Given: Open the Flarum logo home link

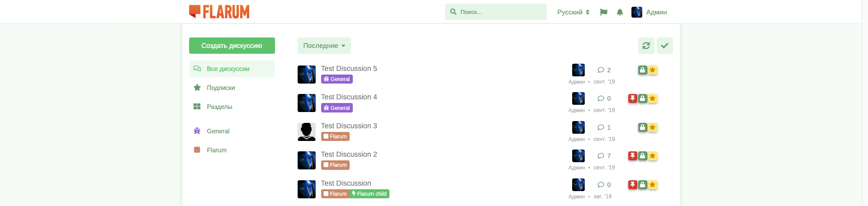Looking at the screenshot, I should tap(219, 12).
